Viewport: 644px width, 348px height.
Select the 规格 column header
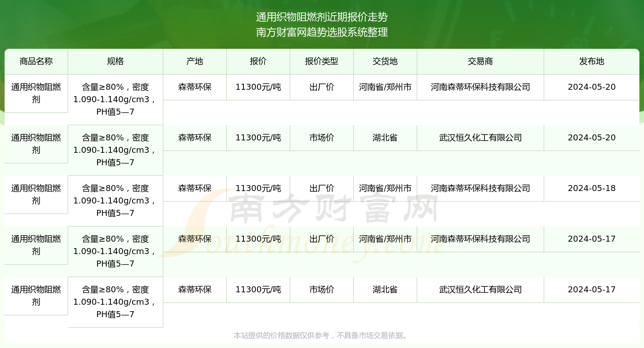click(115, 62)
